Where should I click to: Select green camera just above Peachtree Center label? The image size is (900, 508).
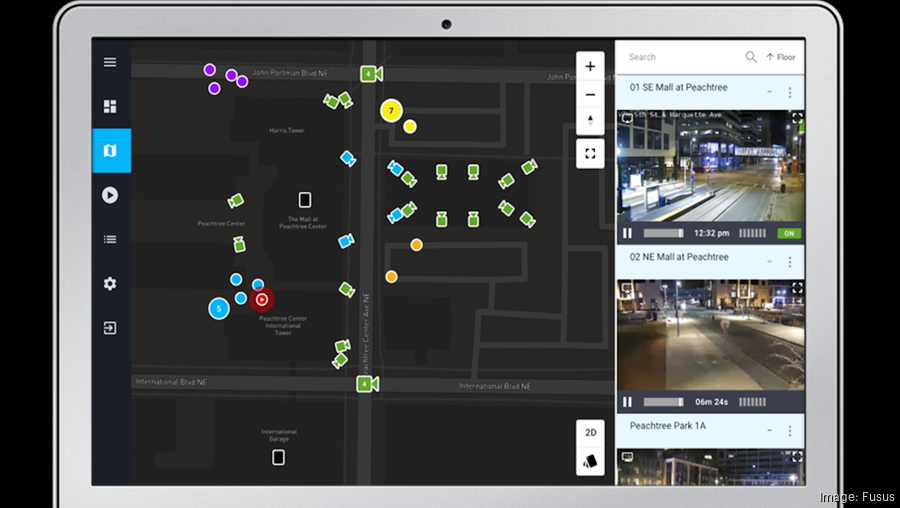236,201
